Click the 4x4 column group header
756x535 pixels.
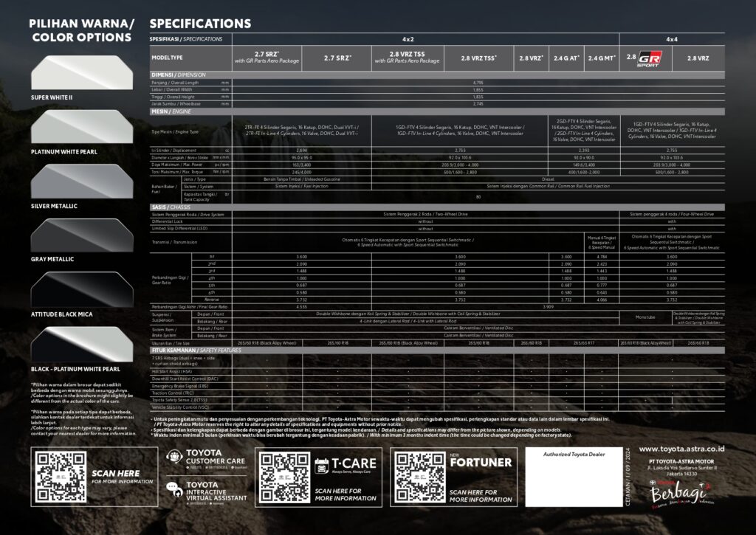click(671, 38)
